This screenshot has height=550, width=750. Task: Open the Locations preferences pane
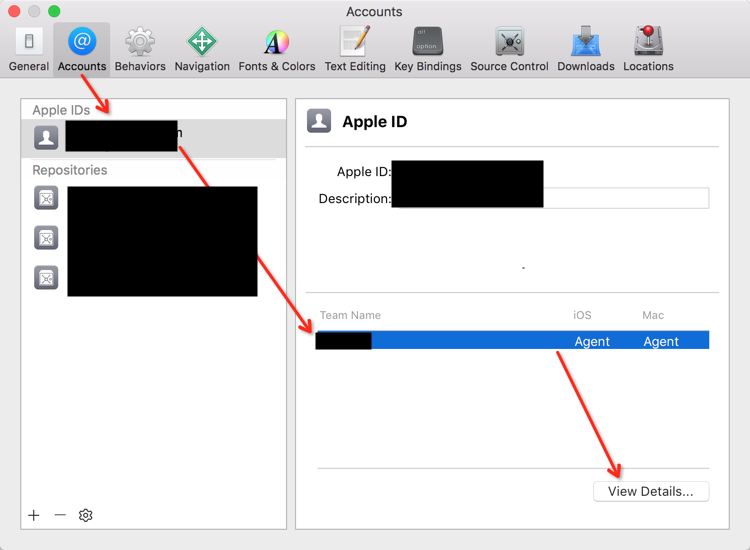(648, 49)
